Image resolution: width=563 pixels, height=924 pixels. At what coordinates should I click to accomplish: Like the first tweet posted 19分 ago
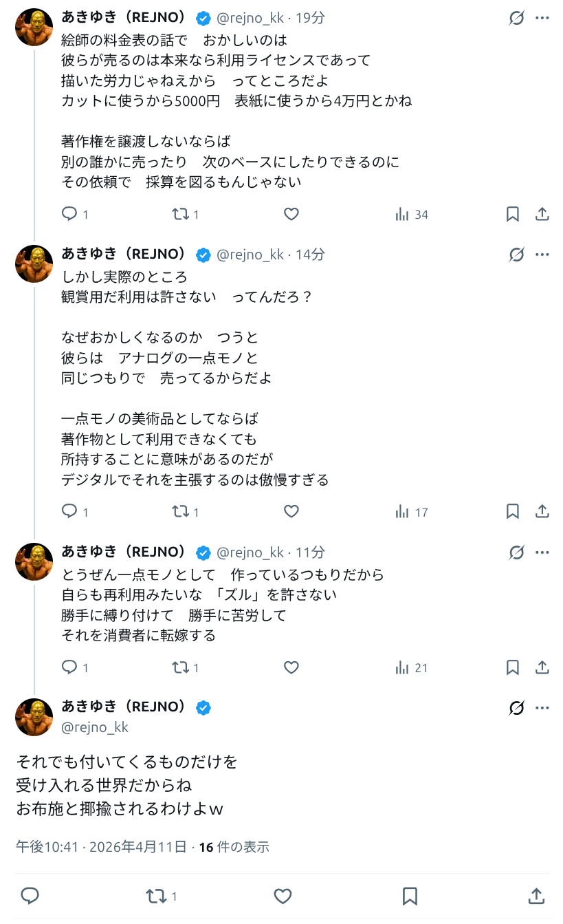click(291, 215)
